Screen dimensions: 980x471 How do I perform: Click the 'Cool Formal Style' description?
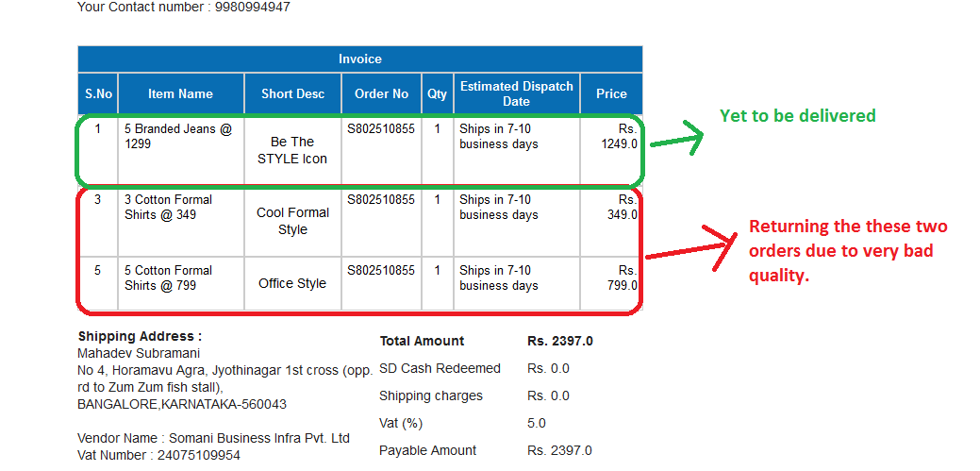tap(292, 221)
